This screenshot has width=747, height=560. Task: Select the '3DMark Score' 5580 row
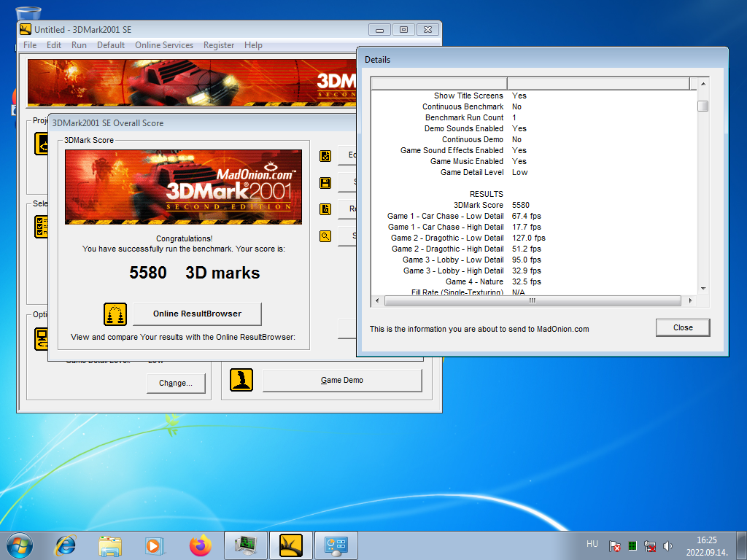(534, 205)
